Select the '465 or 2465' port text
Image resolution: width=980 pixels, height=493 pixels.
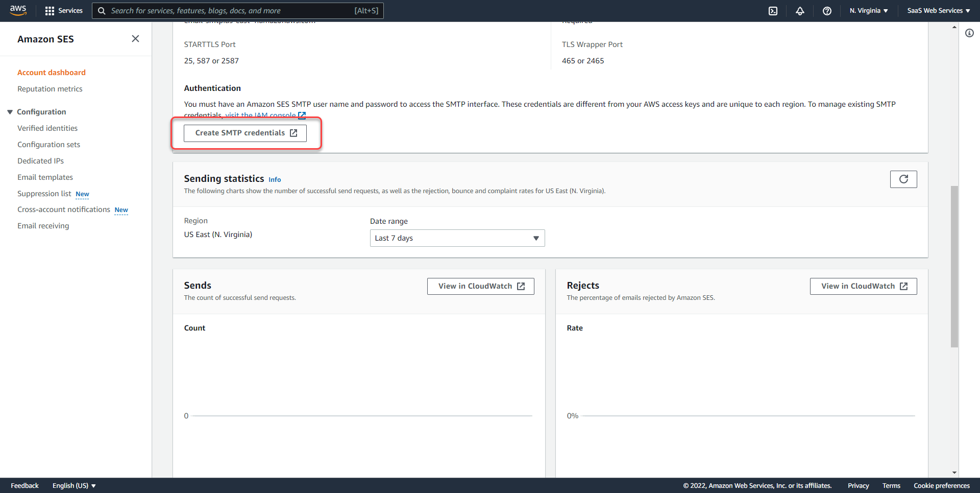(x=583, y=61)
